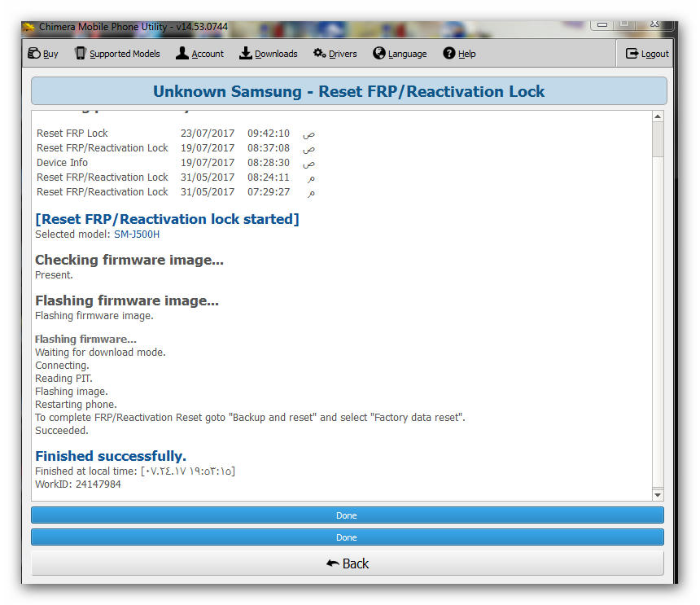The height and width of the screenshot is (605, 700).
Task: Click the upper Done progress bar
Action: pos(348,515)
